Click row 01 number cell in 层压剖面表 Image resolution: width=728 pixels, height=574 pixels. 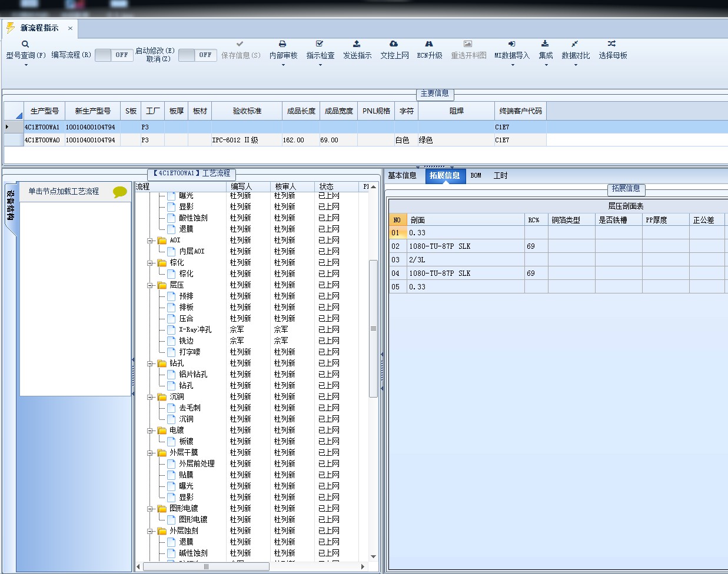pos(397,233)
